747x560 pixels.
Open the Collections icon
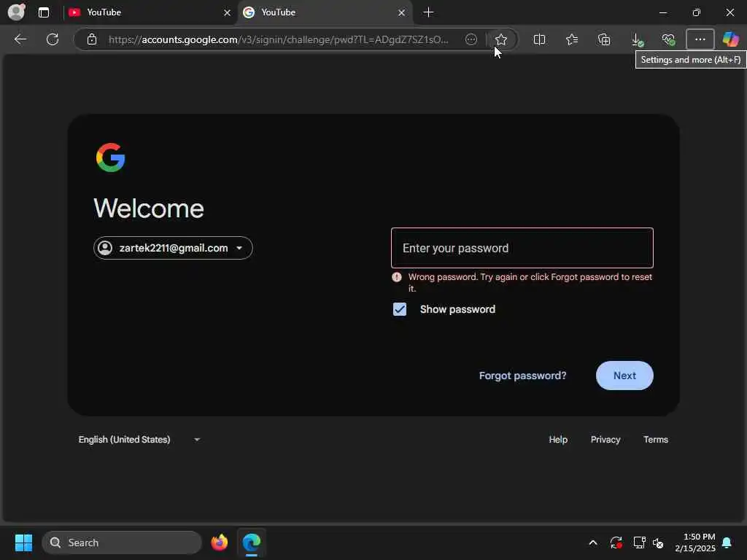click(x=604, y=39)
